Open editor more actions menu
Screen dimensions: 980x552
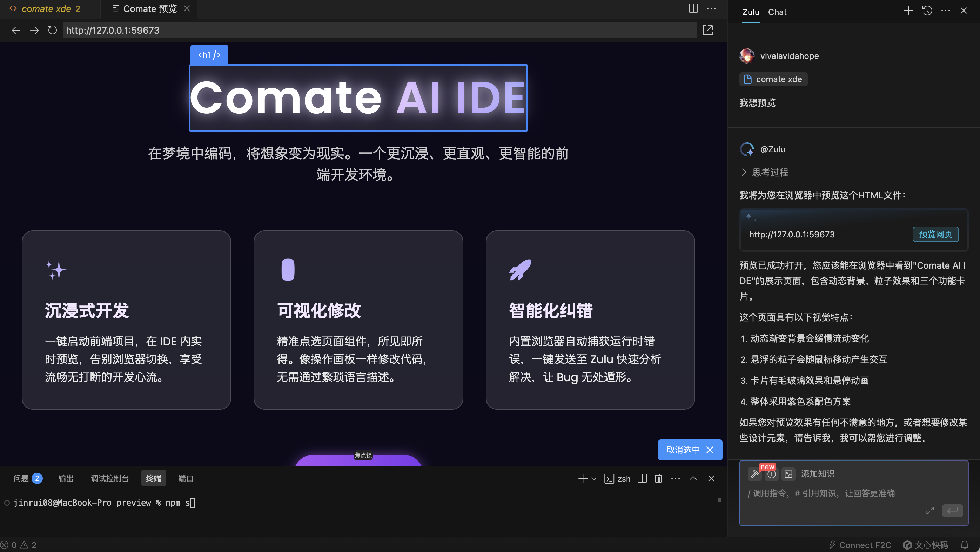711,8
